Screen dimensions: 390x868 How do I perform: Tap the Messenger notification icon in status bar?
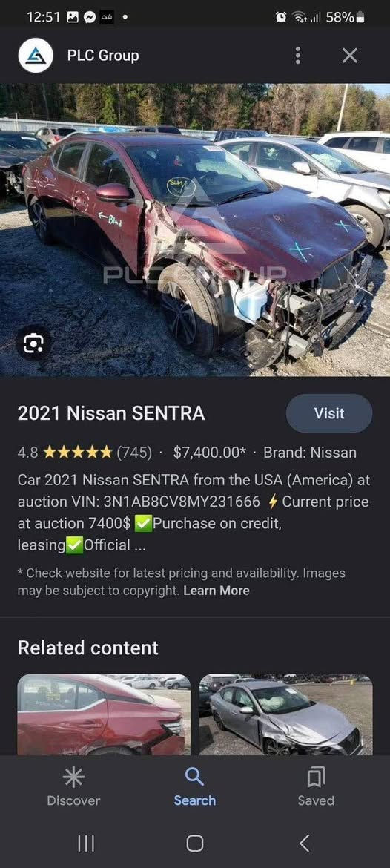pos(90,17)
